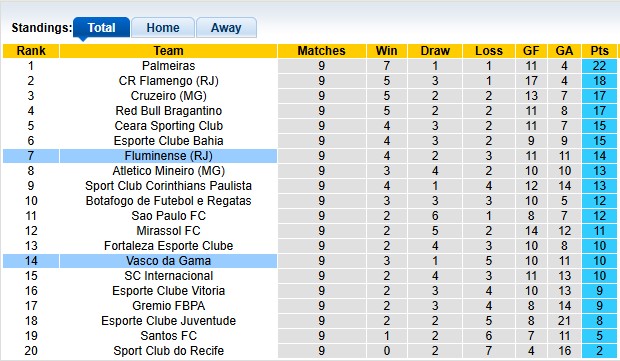The image size is (620, 361).
Task: Click the Pts column header
Action: point(599,51)
